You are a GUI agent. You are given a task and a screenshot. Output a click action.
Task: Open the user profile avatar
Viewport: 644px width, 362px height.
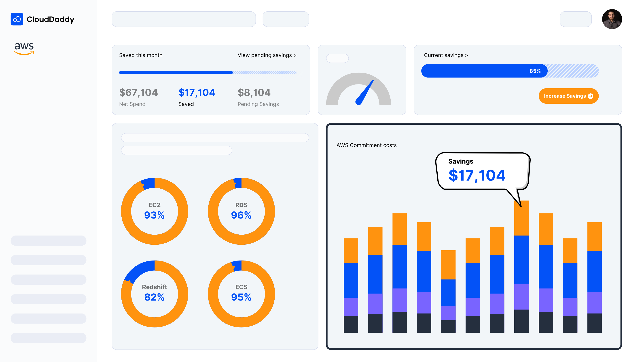pyautogui.click(x=612, y=19)
